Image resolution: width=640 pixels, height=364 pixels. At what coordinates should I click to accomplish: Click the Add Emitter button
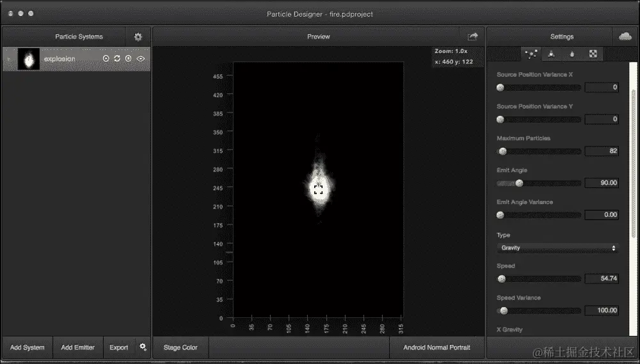coord(77,347)
